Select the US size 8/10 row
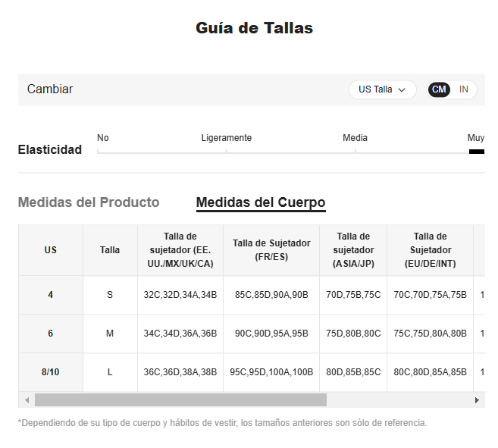The height and width of the screenshot is (448, 498). tap(252, 372)
